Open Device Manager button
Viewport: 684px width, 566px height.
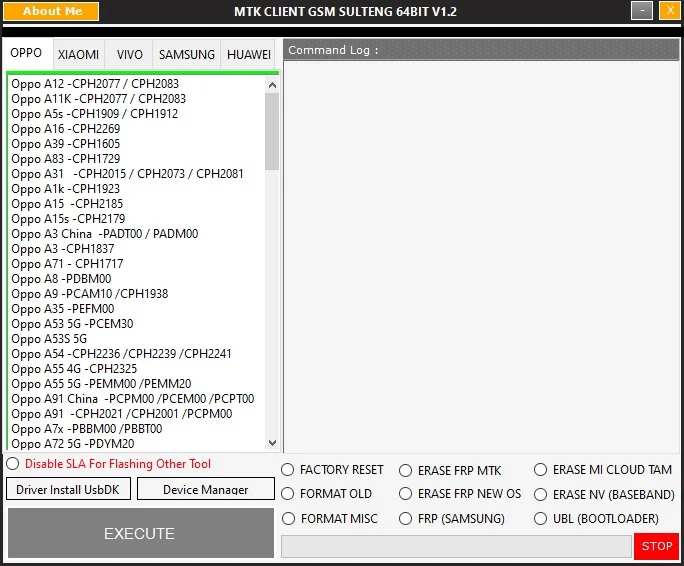coord(205,489)
